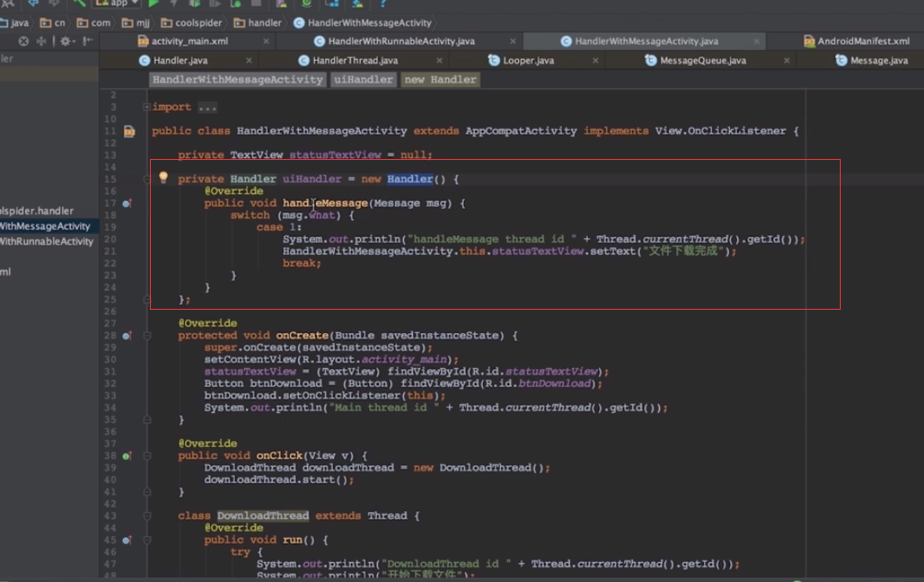This screenshot has height=582, width=924.
Task: Run the app with the green play icon
Action: [154, 5]
